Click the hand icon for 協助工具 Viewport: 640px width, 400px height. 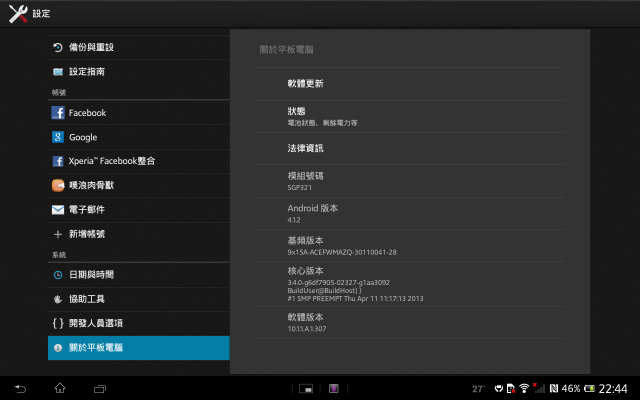click(x=58, y=299)
